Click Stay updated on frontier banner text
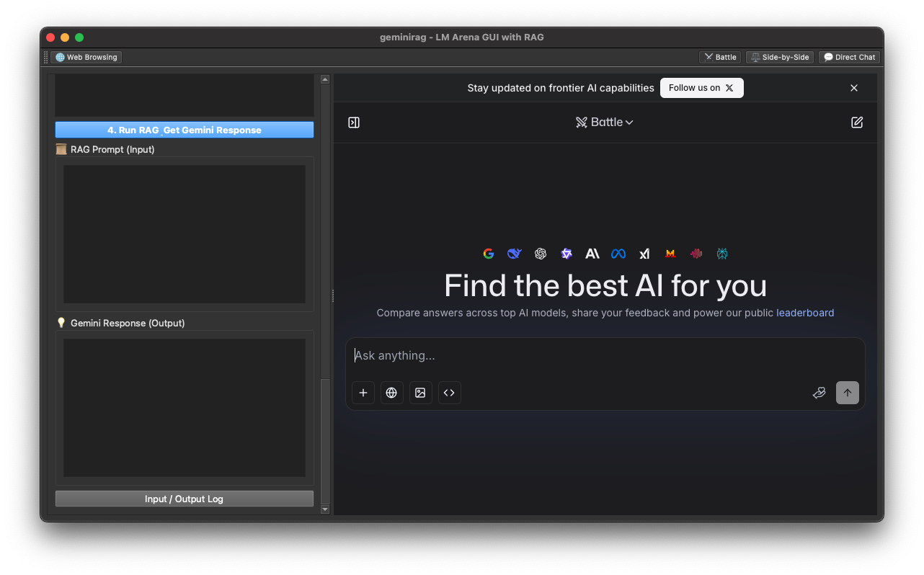The image size is (924, 575). coord(561,88)
